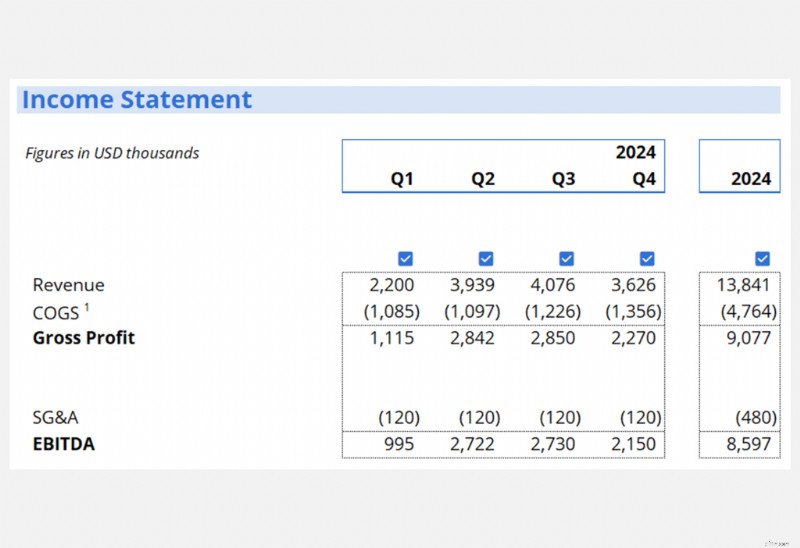
Task: Click the Q3 Gross Profit value 2,850
Action: point(553,338)
